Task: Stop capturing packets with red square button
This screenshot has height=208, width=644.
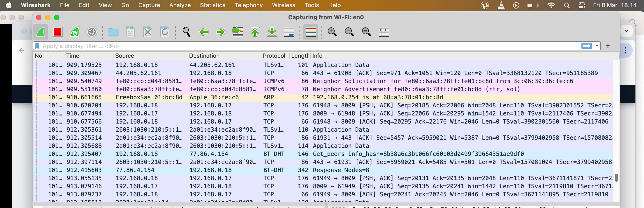Action: (x=57, y=32)
